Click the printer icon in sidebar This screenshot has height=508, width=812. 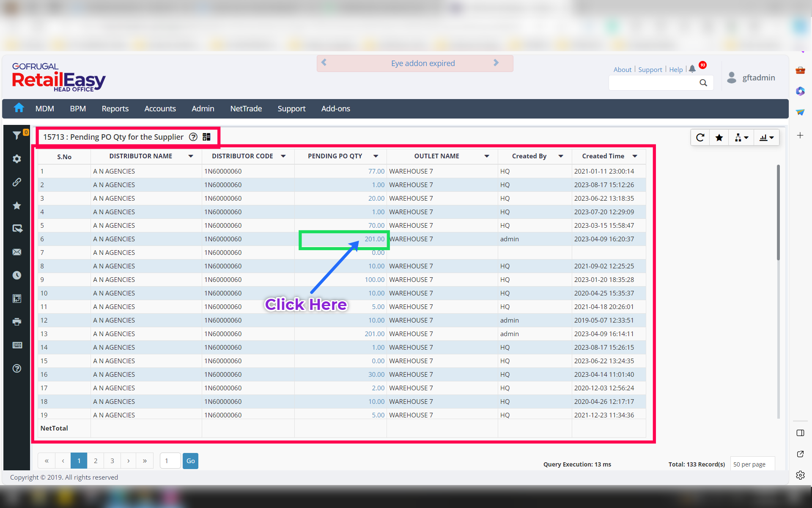click(x=16, y=322)
